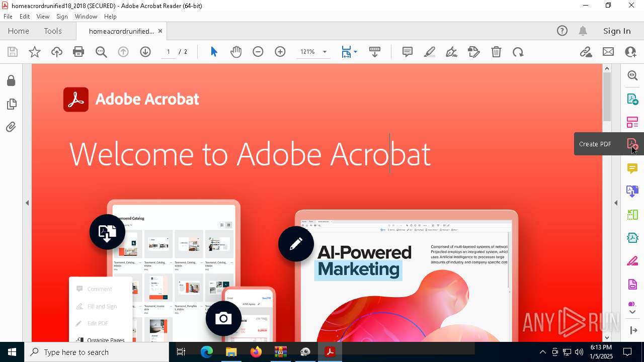Open the search tool in right pane

pyautogui.click(x=632, y=75)
